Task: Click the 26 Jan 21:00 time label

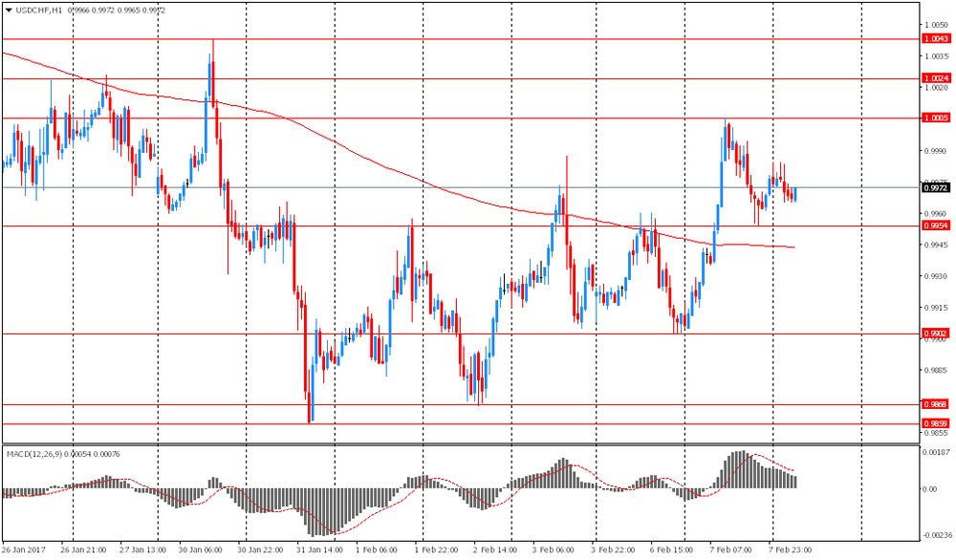Action: 83,549
